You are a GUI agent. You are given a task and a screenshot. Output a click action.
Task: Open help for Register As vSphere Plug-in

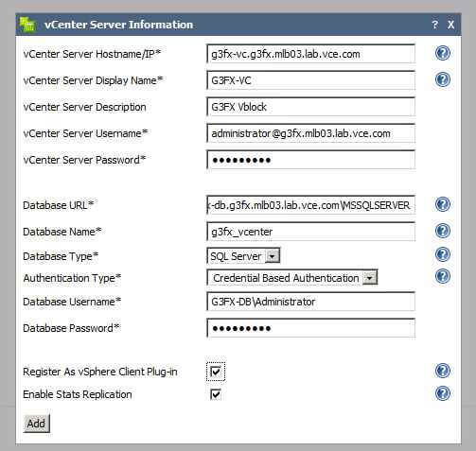(x=443, y=371)
